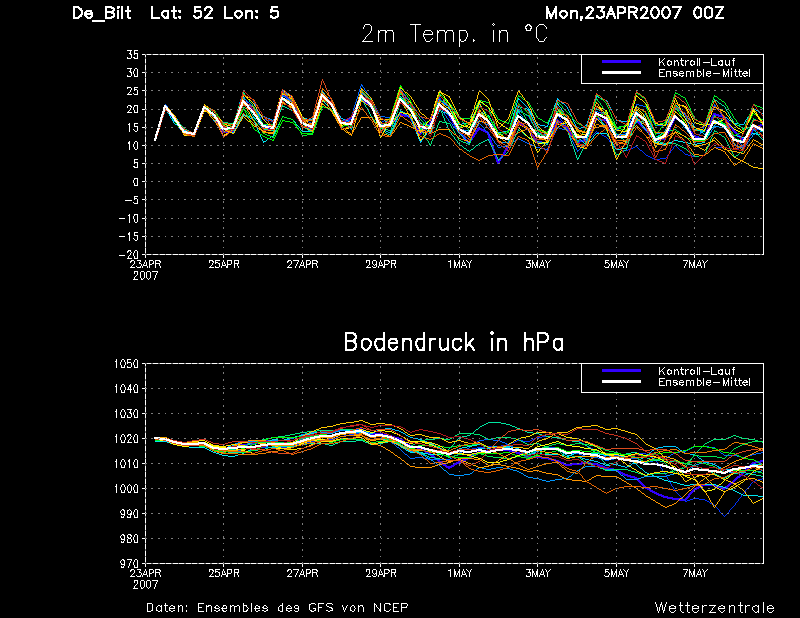800x618 pixels.
Task: Select the Kontroll-Lauf label in temperature legend
Action: [x=696, y=62]
